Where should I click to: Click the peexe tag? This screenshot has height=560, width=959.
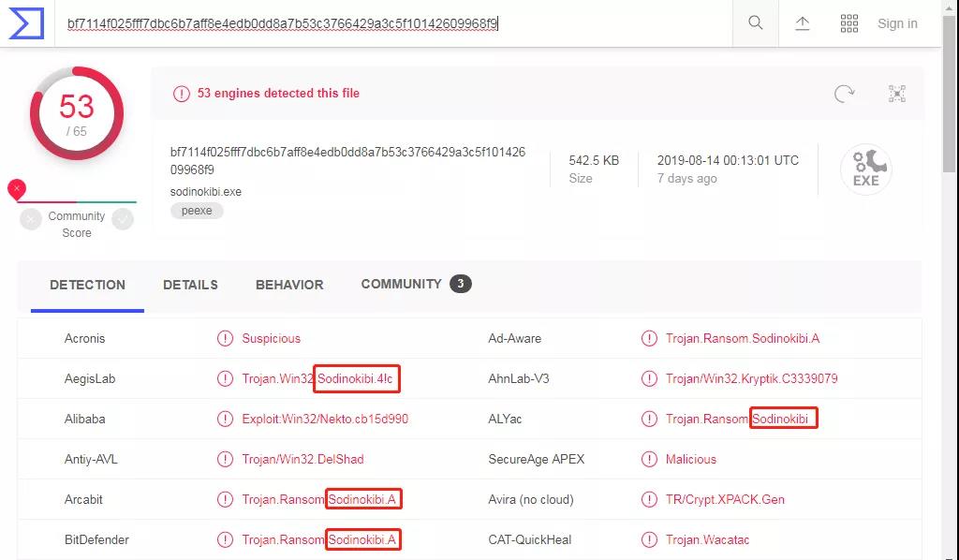197,211
